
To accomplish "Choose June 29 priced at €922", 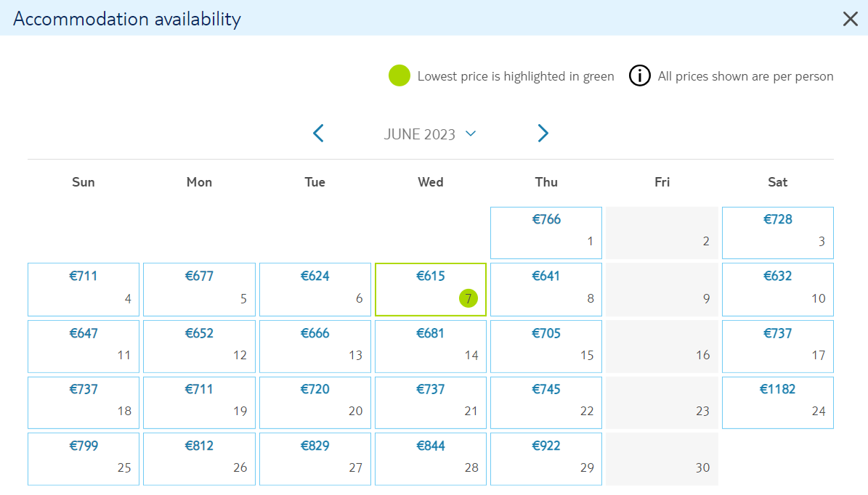I will tap(546, 459).
